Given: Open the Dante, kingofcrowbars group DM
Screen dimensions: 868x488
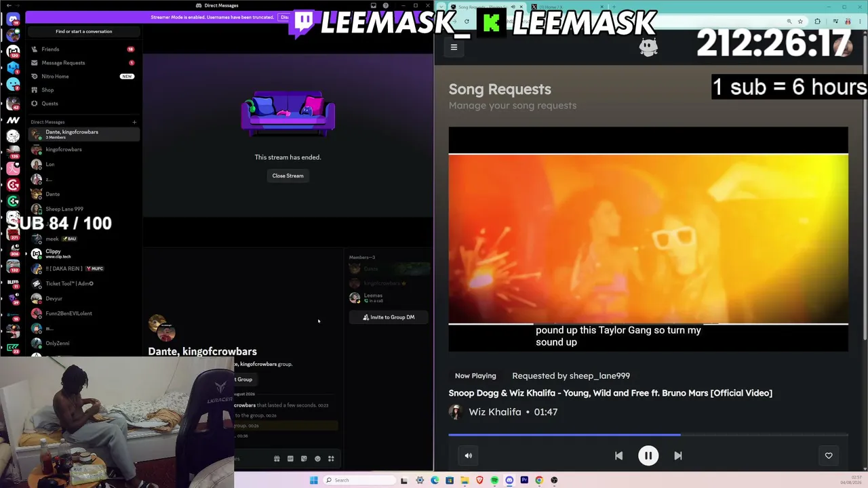Looking at the screenshot, I should (84, 134).
